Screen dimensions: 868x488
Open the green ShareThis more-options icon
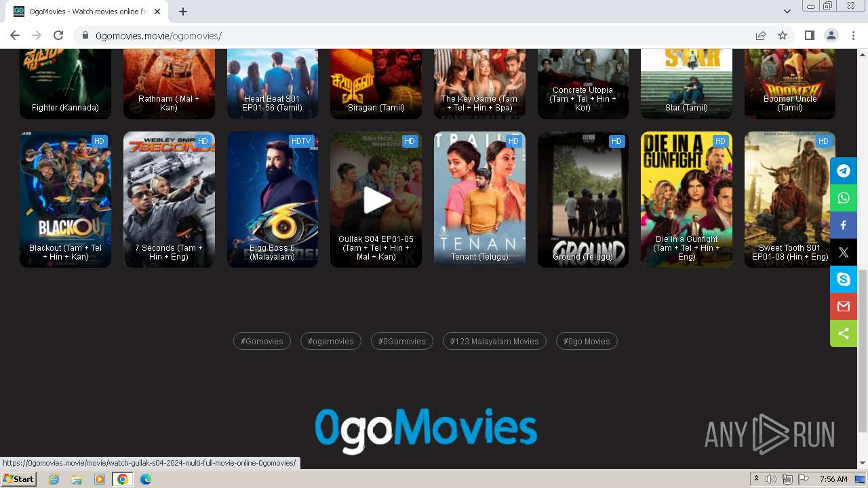click(x=844, y=333)
